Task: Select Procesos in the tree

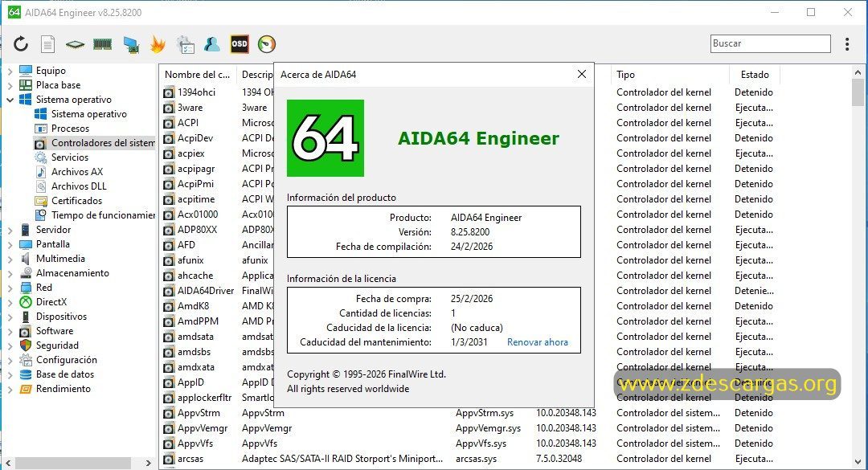Action: point(70,129)
